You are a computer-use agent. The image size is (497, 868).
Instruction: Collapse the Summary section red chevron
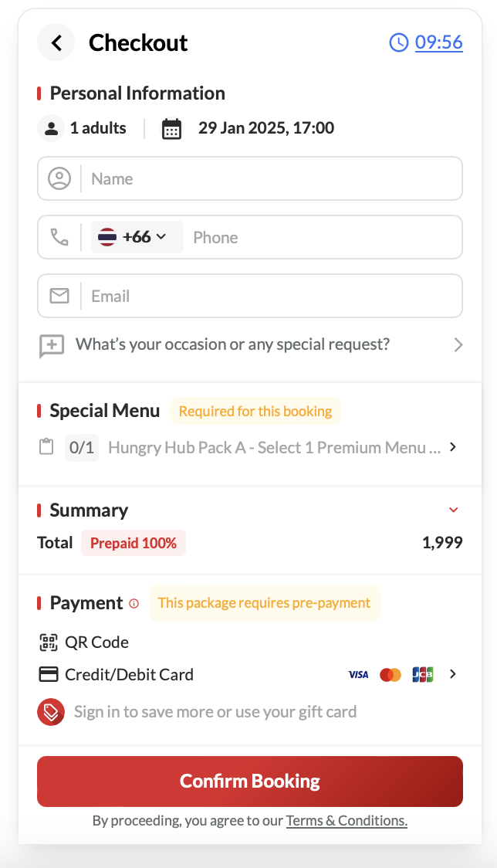click(x=454, y=510)
